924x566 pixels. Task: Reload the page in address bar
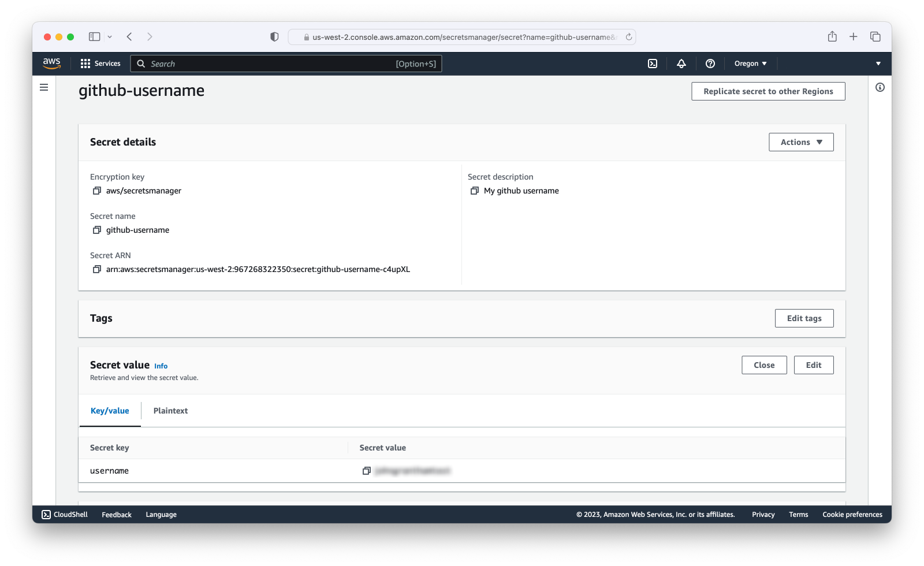coord(629,37)
